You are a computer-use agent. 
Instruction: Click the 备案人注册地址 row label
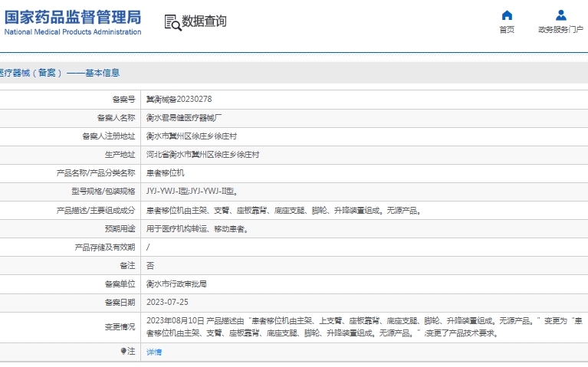pyautogui.click(x=109, y=136)
